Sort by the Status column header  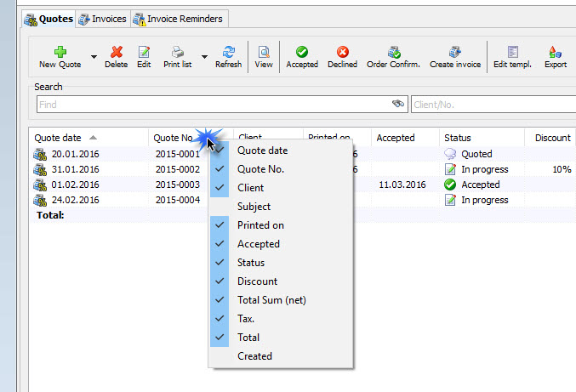pos(457,138)
